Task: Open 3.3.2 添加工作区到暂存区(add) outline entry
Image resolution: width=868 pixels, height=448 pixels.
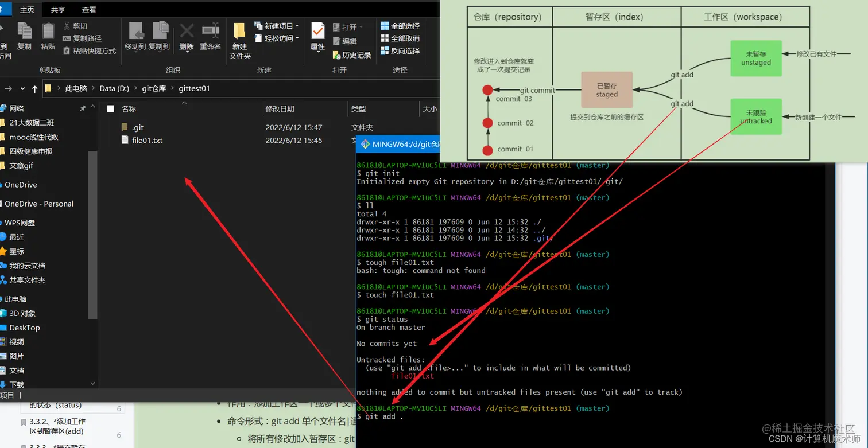Action: (x=57, y=426)
